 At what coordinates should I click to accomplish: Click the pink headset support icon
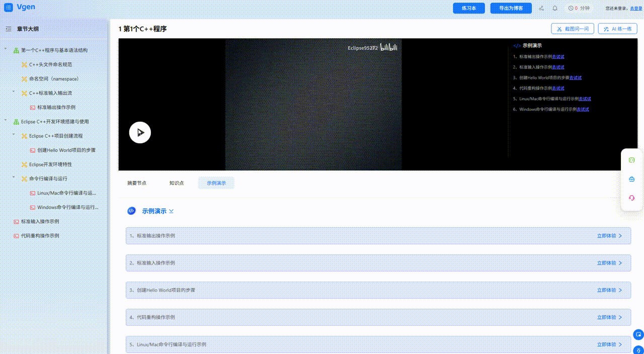pos(632,198)
